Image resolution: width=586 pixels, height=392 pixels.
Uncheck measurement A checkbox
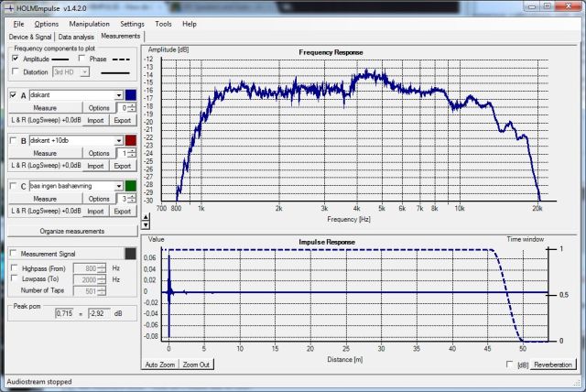[13, 95]
